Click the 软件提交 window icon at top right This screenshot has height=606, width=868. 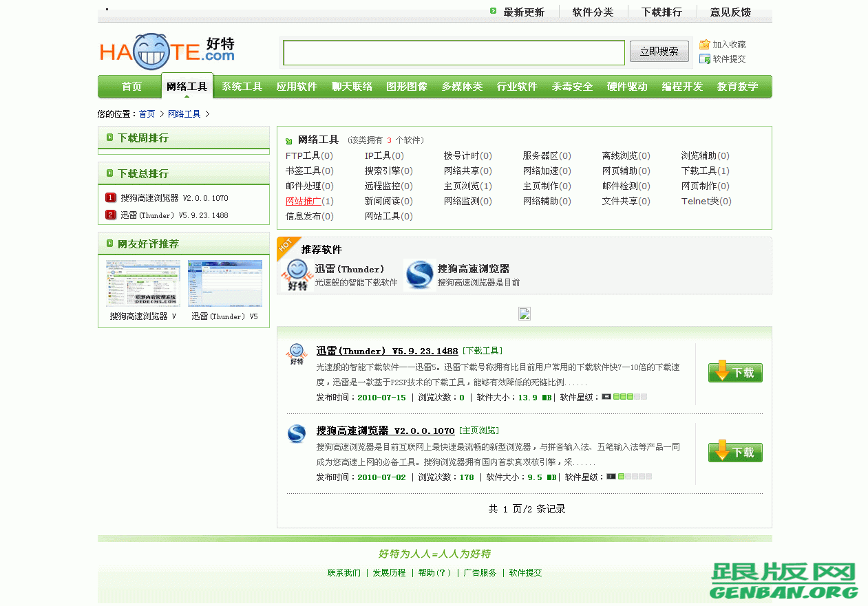703,58
